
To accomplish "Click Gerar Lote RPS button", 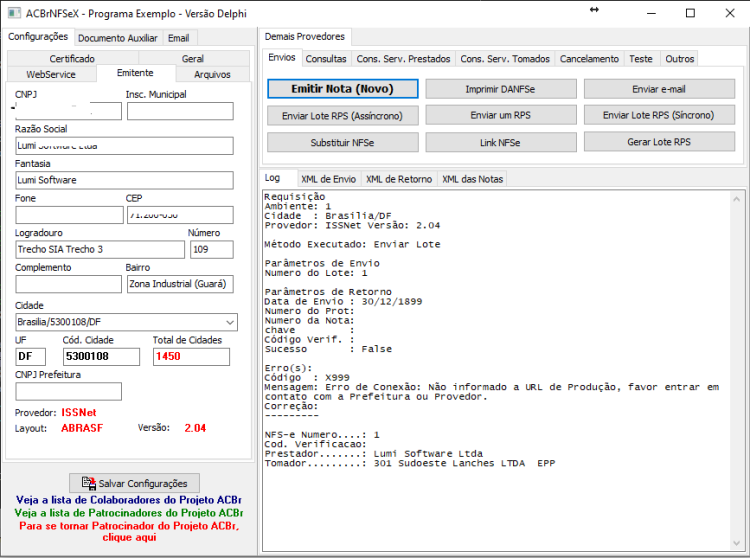I will click(659, 142).
